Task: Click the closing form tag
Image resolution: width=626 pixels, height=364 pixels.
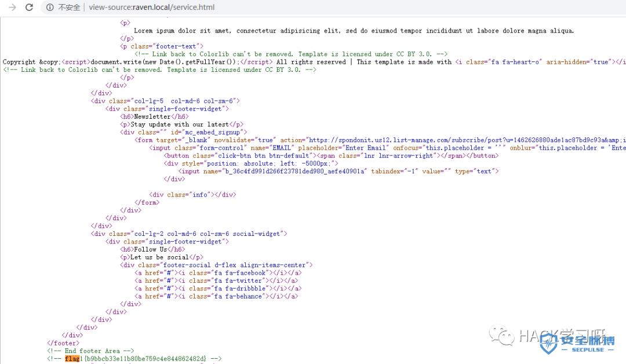Action: pos(147,203)
